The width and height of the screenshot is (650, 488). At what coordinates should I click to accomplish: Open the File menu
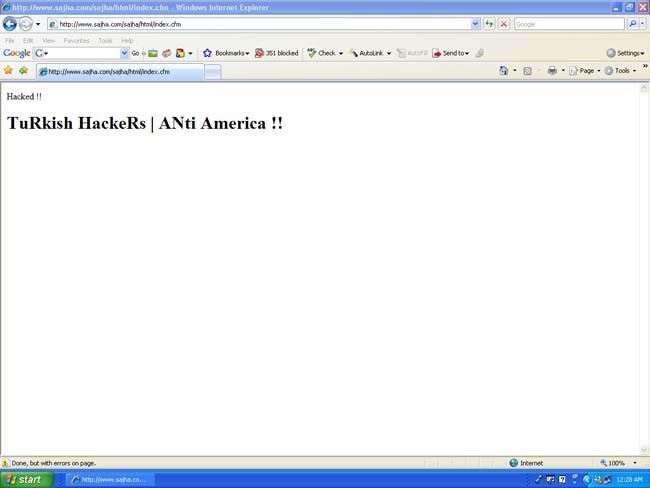pyautogui.click(x=9, y=41)
